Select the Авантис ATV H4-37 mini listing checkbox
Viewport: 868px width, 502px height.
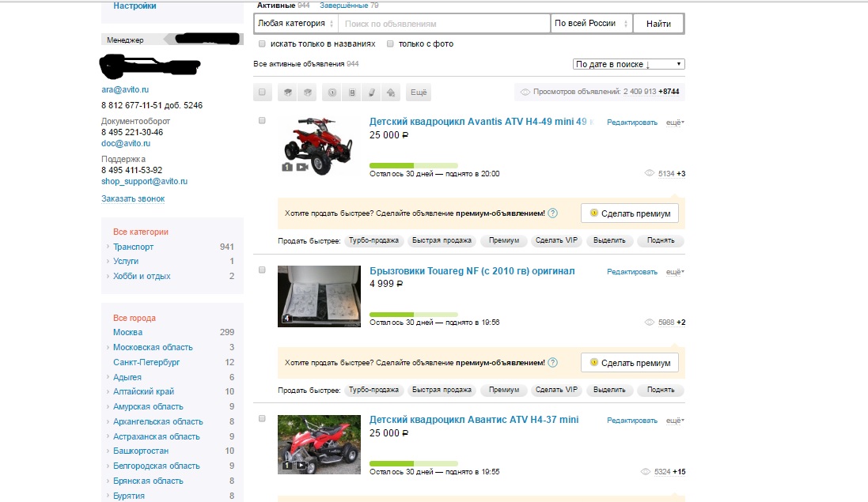(263, 418)
